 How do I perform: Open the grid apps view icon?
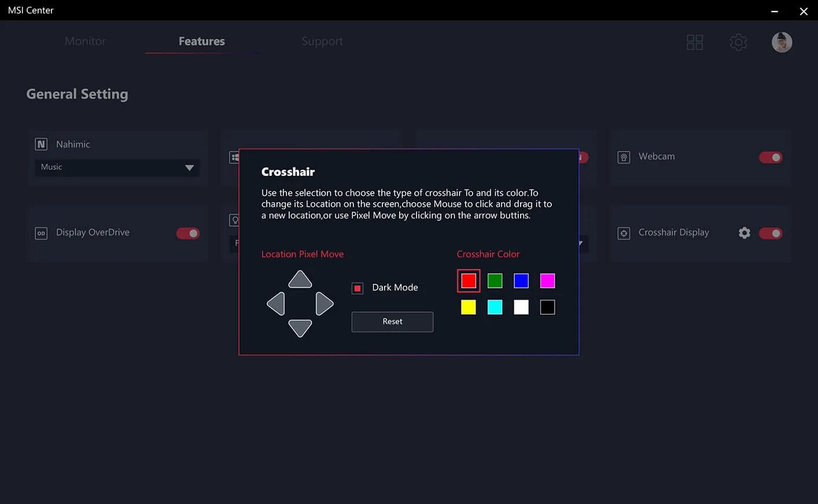pos(695,42)
